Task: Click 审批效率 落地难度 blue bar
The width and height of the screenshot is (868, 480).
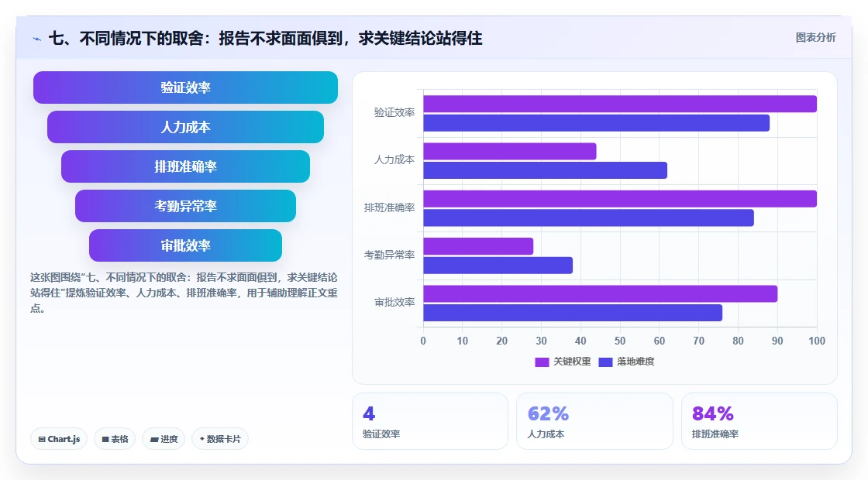Action: (x=573, y=313)
